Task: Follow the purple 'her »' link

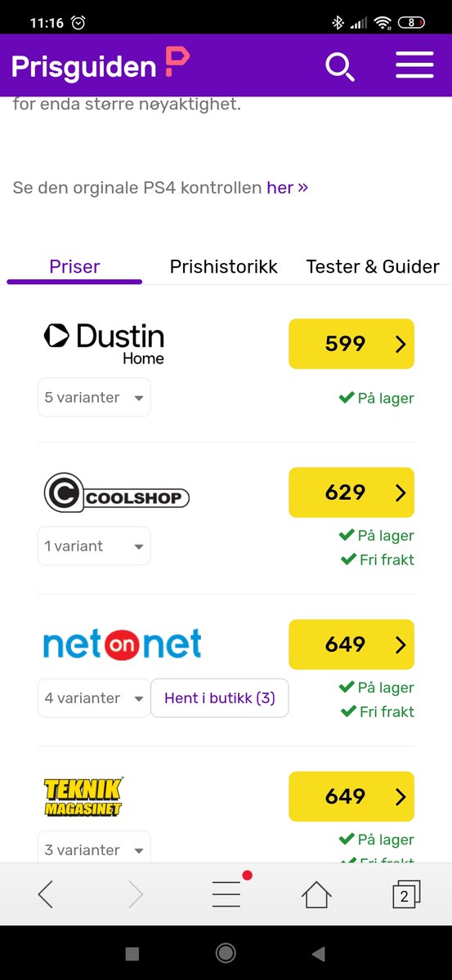Action: pyautogui.click(x=287, y=188)
